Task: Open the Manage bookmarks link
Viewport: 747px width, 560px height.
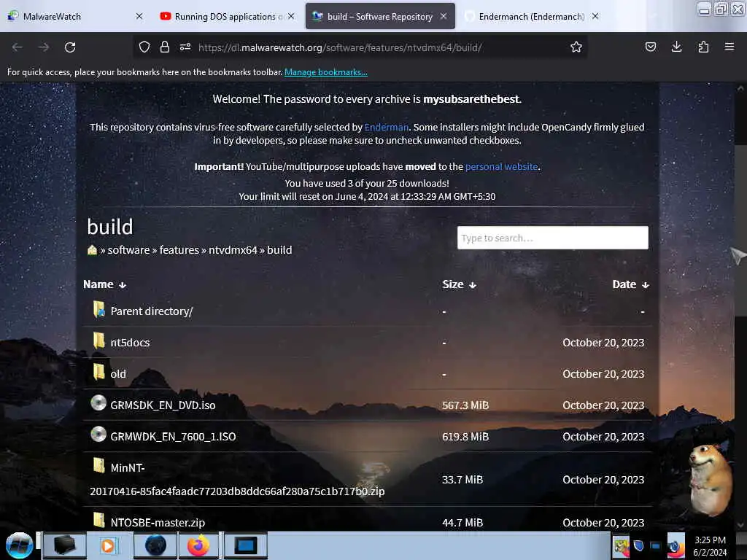Action: point(326,72)
